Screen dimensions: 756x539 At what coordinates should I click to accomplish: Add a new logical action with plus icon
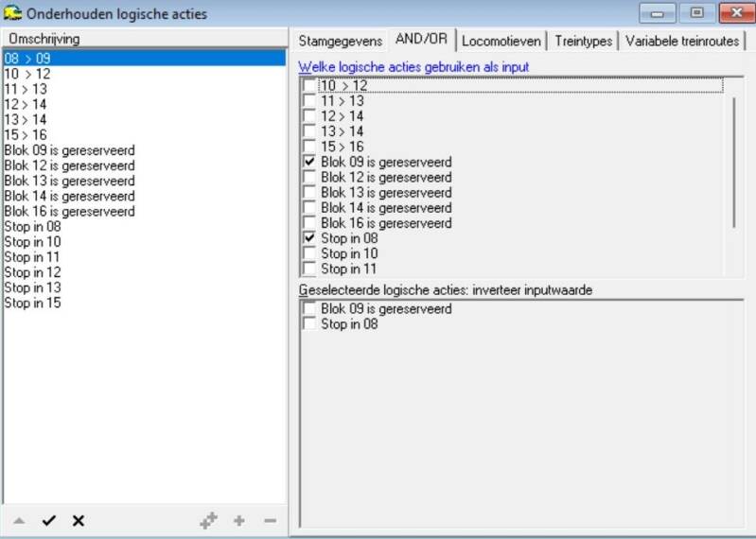(239, 520)
